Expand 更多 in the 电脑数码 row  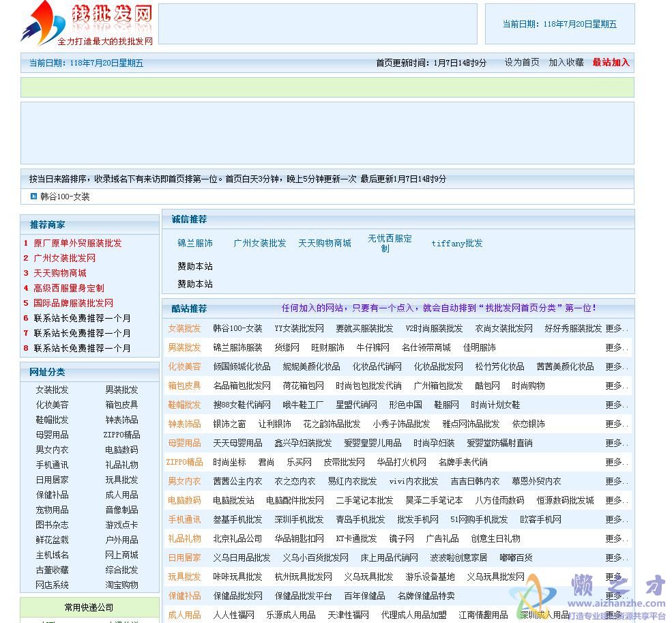pos(617,500)
